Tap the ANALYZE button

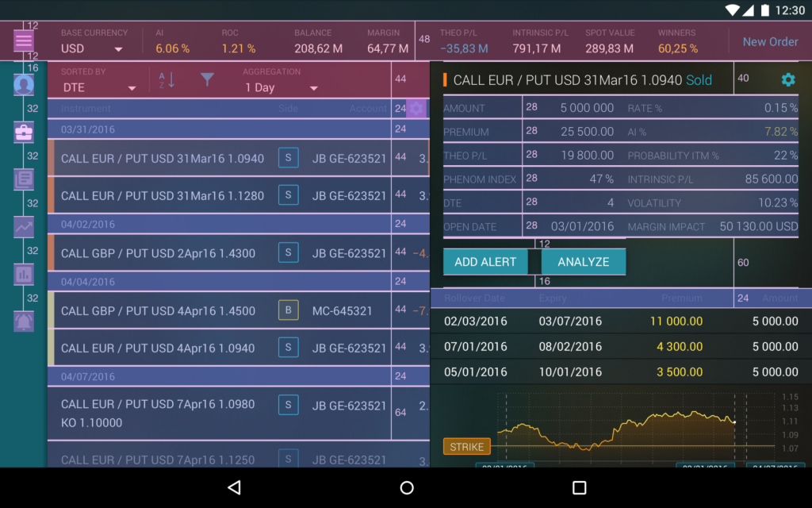click(x=584, y=260)
